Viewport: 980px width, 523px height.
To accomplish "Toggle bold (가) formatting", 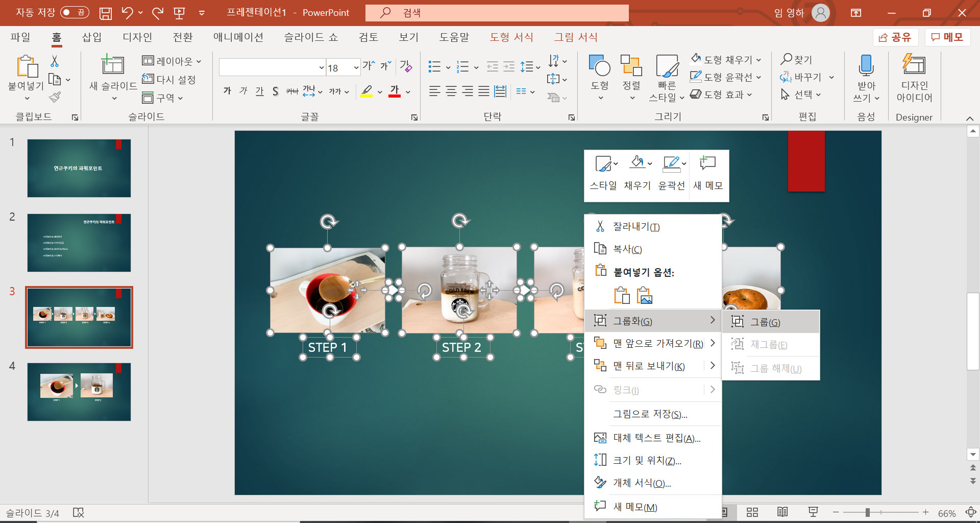I will (x=227, y=91).
